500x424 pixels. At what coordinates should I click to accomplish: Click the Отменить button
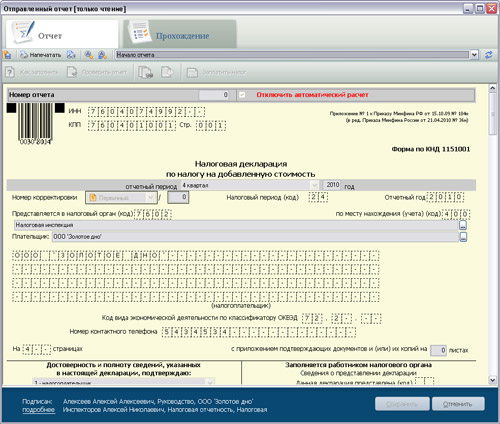click(458, 404)
